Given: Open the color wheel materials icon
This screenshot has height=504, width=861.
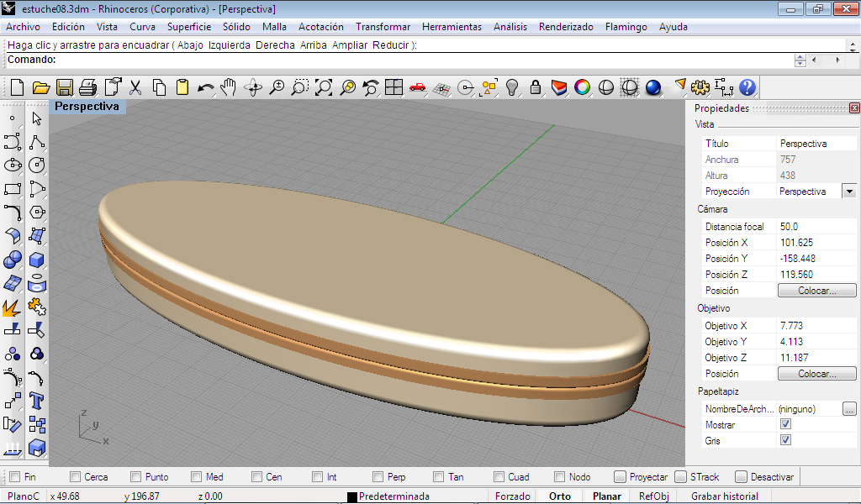Looking at the screenshot, I should coord(582,87).
